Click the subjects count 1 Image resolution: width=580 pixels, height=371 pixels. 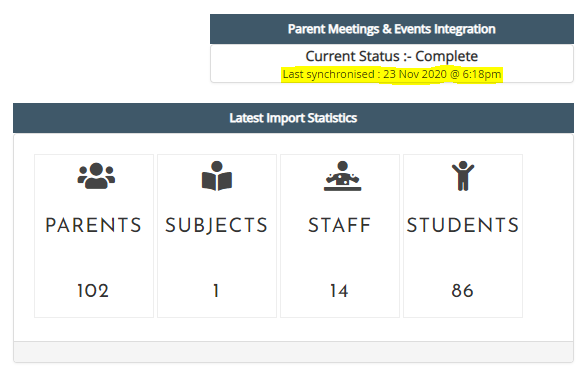click(216, 291)
